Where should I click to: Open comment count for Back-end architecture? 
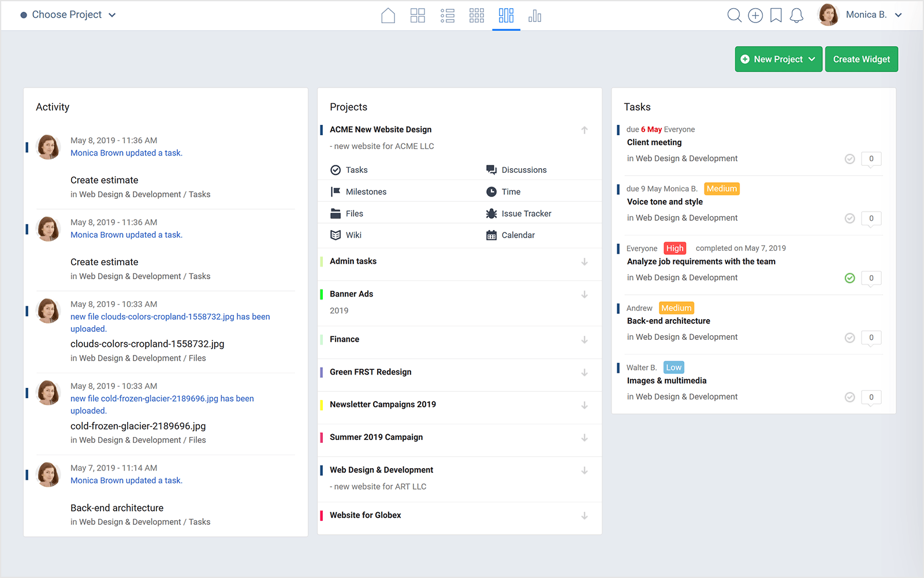871,338
